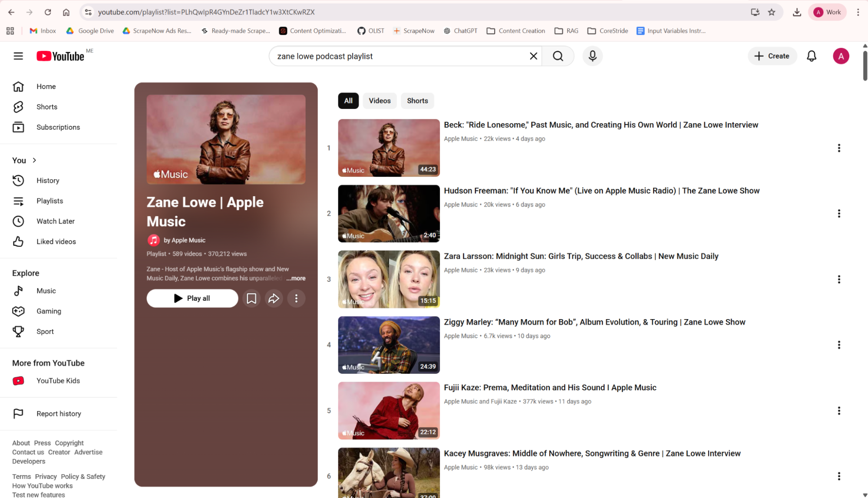Go back in the browser
This screenshot has height=498, width=868.
coord(11,12)
